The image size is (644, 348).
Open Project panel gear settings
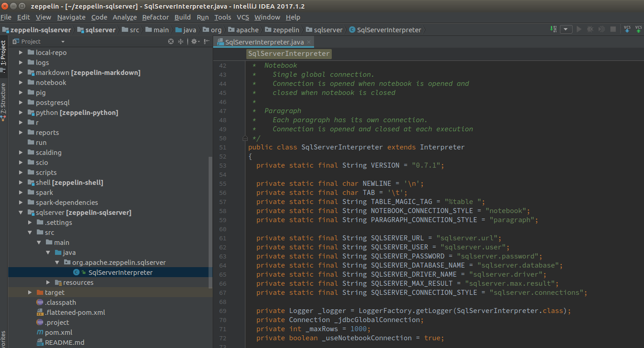194,41
